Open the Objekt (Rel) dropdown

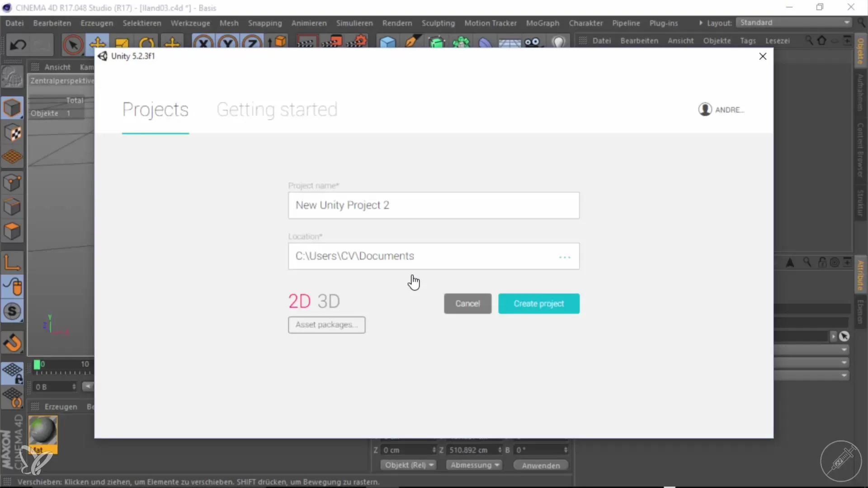408,465
